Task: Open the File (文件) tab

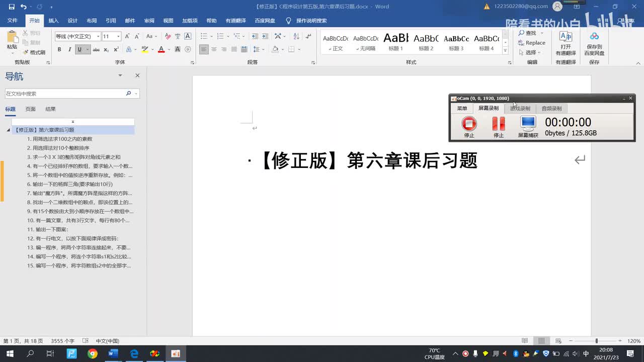Action: coord(13,21)
